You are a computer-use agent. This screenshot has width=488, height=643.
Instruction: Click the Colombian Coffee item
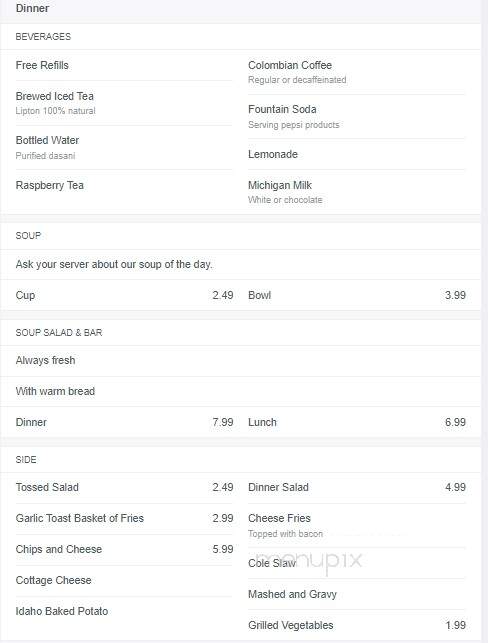click(x=290, y=65)
